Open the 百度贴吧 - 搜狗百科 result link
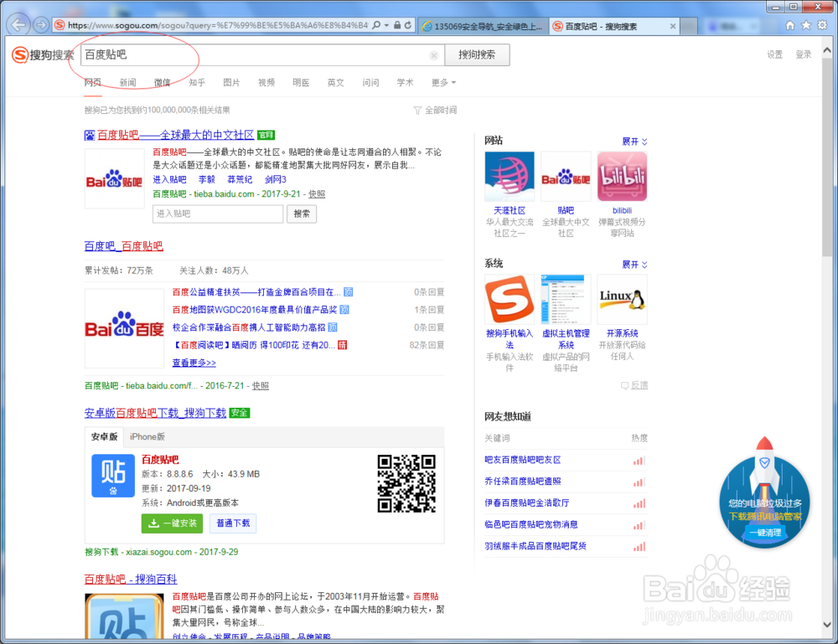This screenshot has width=838, height=644. (x=131, y=580)
